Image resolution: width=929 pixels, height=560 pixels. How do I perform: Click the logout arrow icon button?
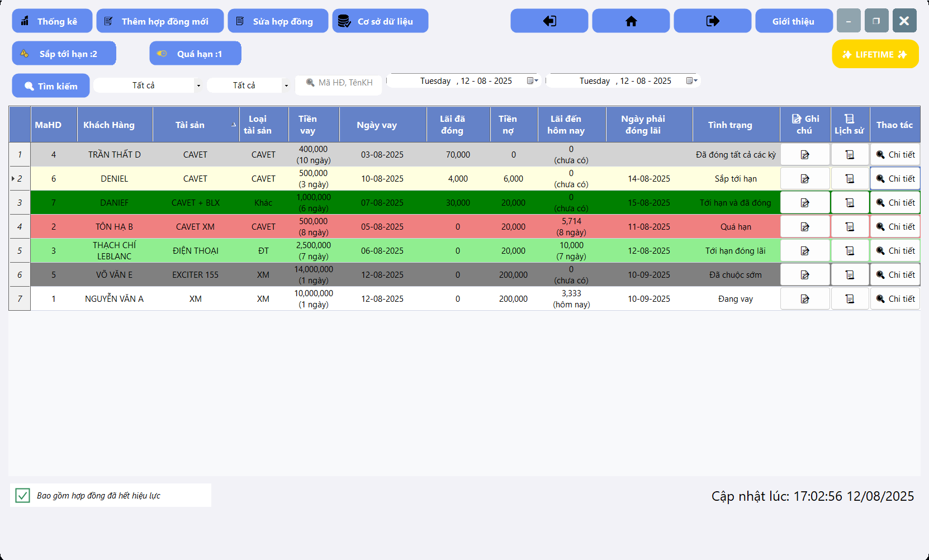point(713,21)
